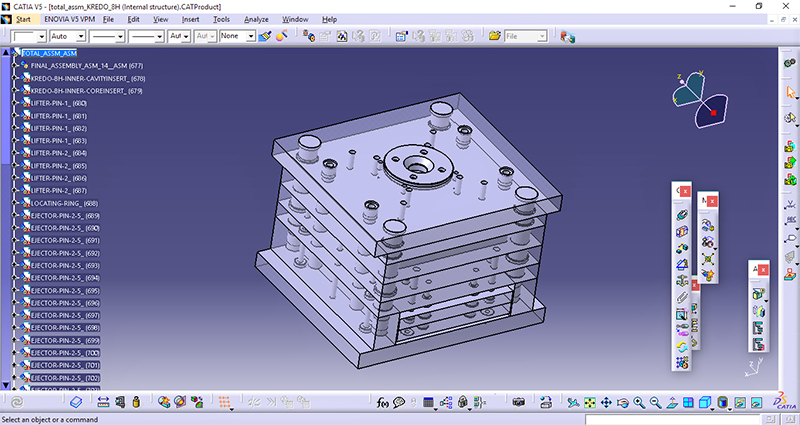Select TOTAL_ASSM_ASM root in the tree
The height and width of the screenshot is (425, 800).
tap(49, 53)
